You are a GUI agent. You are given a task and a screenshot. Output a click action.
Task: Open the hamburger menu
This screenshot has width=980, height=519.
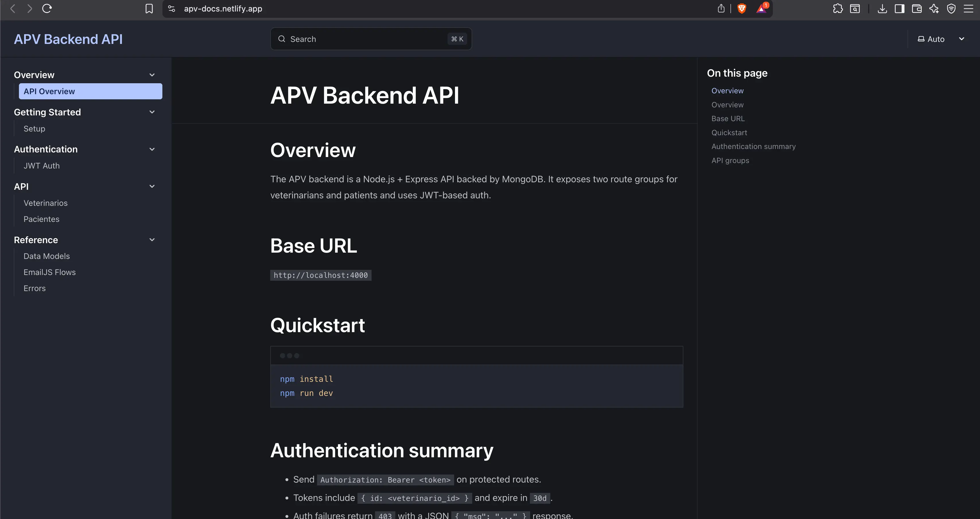point(969,8)
